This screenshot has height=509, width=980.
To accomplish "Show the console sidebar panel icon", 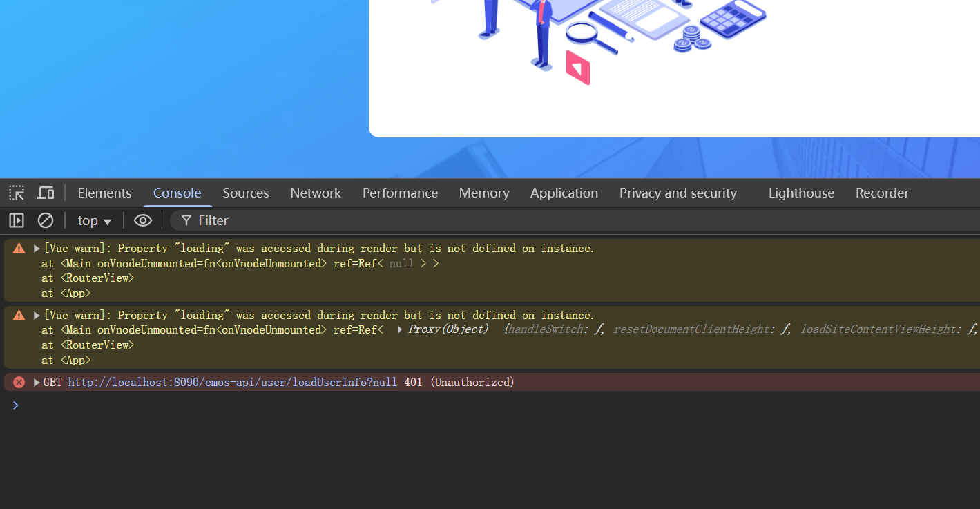I will point(17,220).
